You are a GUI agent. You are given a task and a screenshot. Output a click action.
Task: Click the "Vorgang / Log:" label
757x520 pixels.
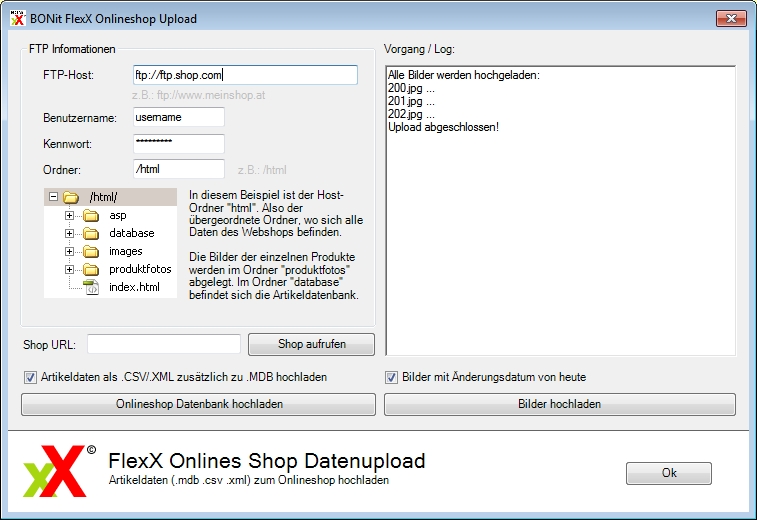click(x=419, y=49)
